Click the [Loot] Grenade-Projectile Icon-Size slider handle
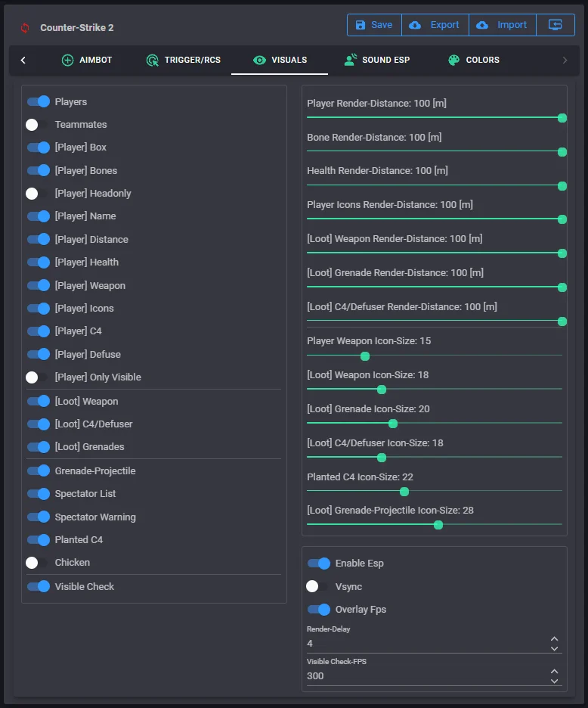The image size is (588, 708). [x=438, y=525]
